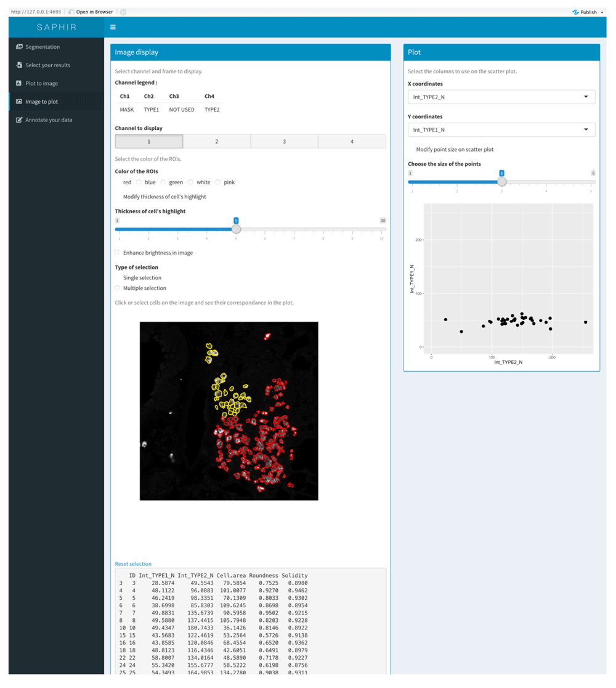This screenshot has width=616, height=688.
Task: Click the NOT USED legend cell
Action: pos(182,110)
